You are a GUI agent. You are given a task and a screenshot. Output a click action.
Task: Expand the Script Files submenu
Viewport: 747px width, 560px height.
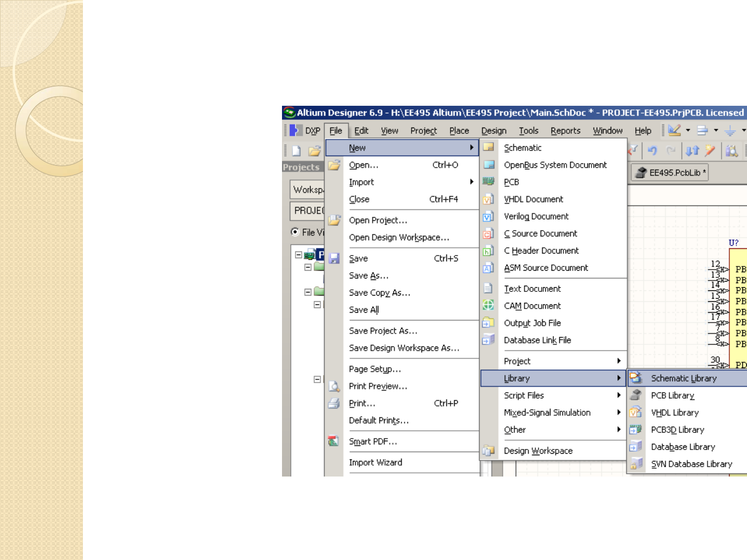(x=619, y=395)
